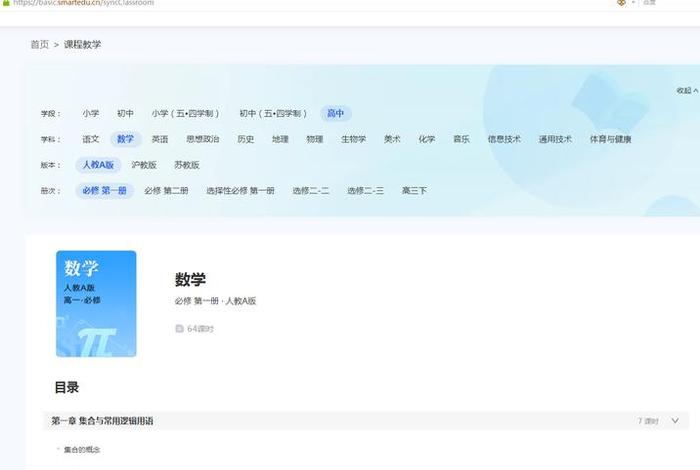Select volume 选修二-二

coord(311,191)
